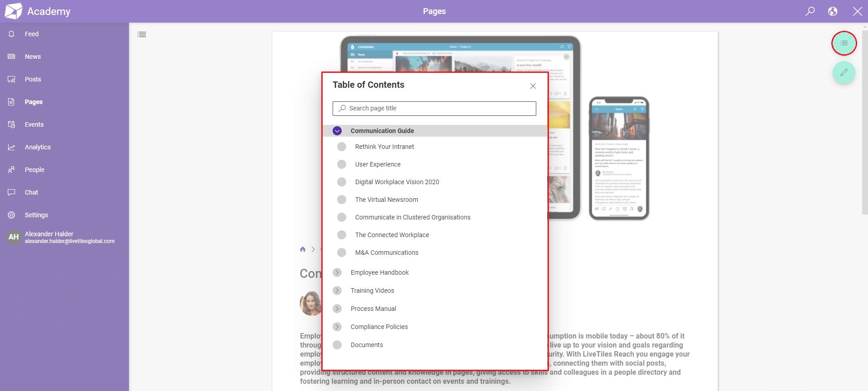Screen dimensions: 868x391
Task: Close the Table of Contents dialog
Action: click(x=533, y=86)
